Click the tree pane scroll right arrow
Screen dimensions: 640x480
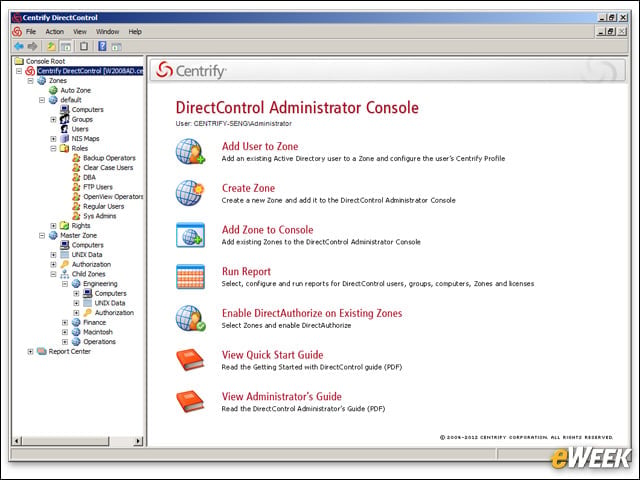(138, 441)
